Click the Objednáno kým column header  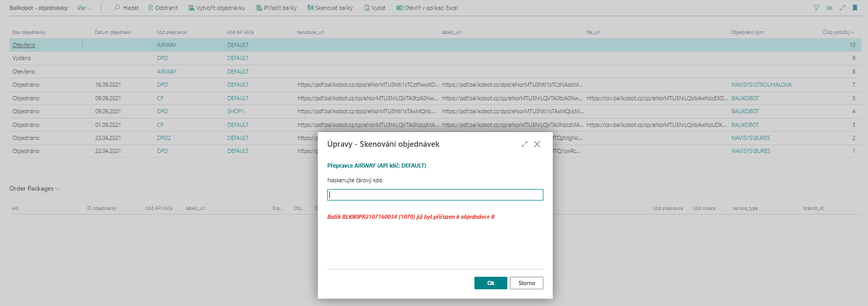coord(747,32)
